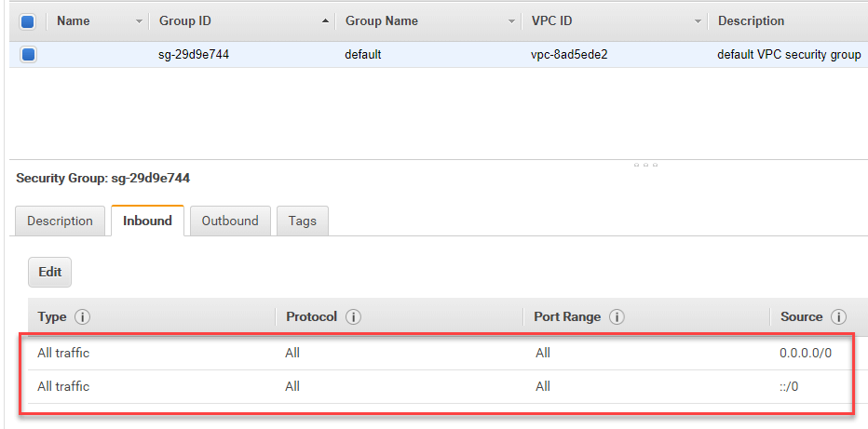Open the Name column filter dropdown
This screenshot has height=429, width=868.
click(x=140, y=20)
